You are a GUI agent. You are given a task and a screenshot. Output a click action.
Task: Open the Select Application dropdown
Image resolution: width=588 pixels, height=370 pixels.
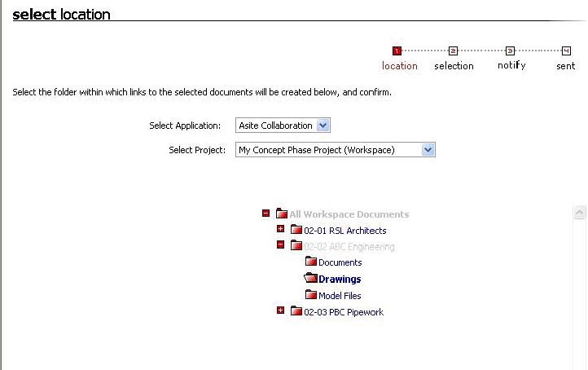coord(283,126)
